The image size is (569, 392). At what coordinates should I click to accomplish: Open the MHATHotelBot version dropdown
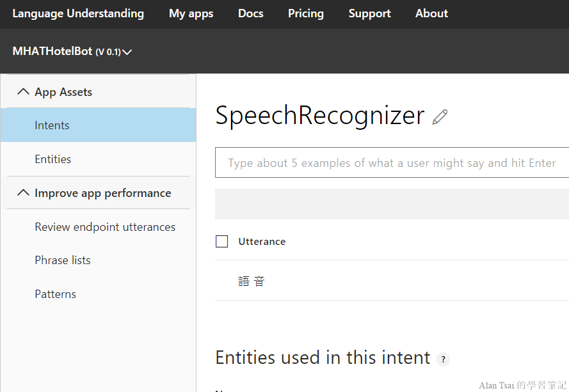click(127, 52)
